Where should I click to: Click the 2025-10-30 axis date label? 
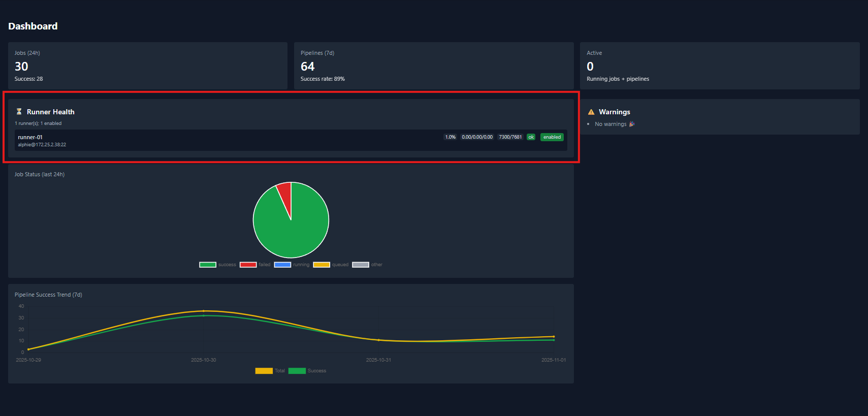[204, 360]
